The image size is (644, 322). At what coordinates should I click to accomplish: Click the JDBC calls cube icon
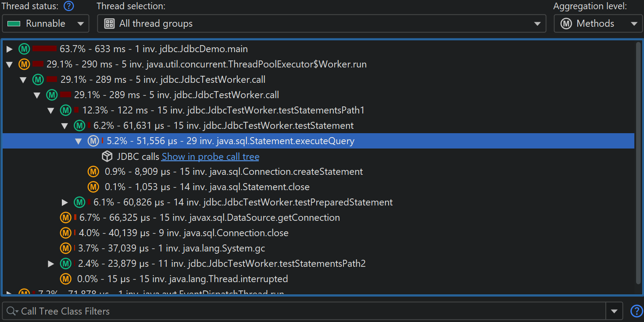(107, 156)
